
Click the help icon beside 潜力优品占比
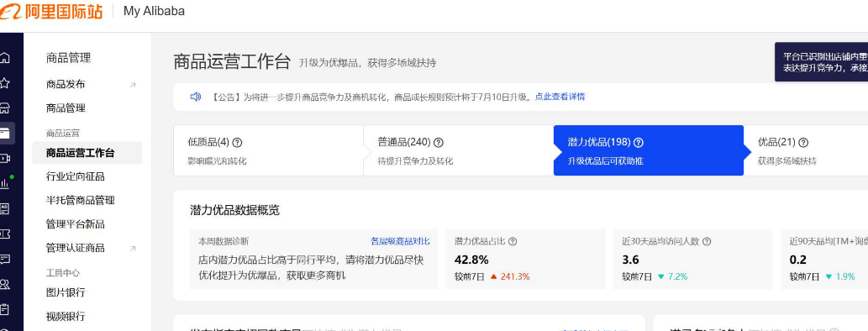pos(513,241)
